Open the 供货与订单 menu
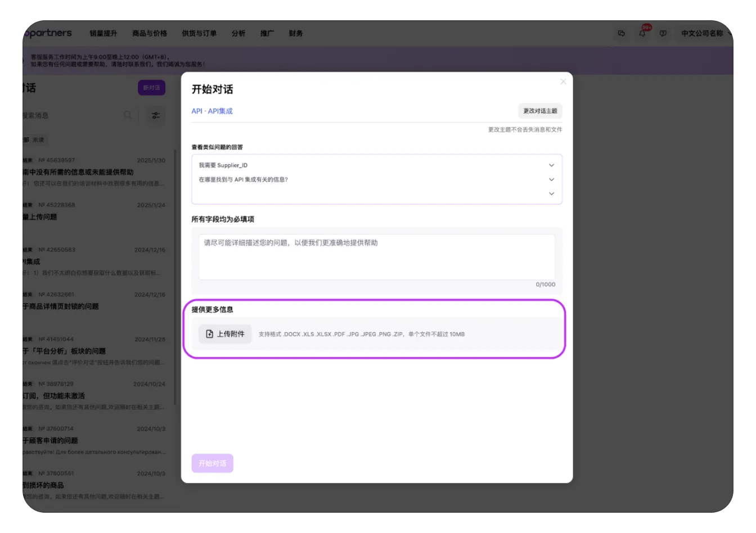This screenshot has height=533, width=756. 199,34
